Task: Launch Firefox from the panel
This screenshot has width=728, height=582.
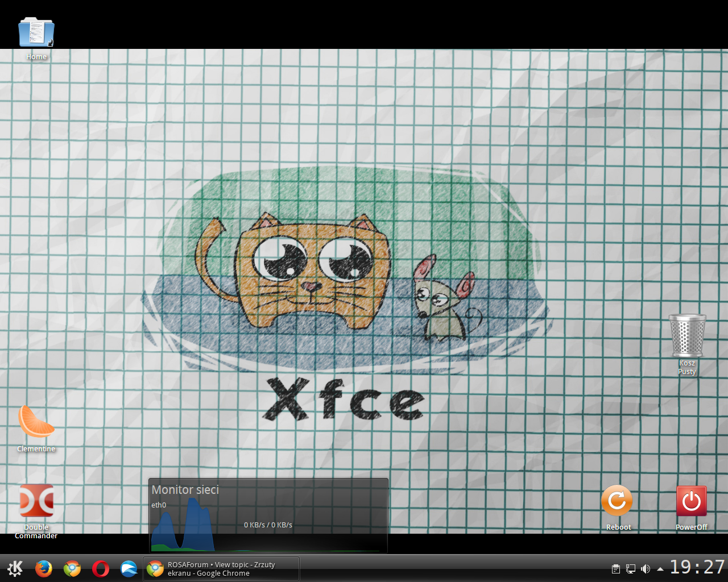Action: pos(44,568)
